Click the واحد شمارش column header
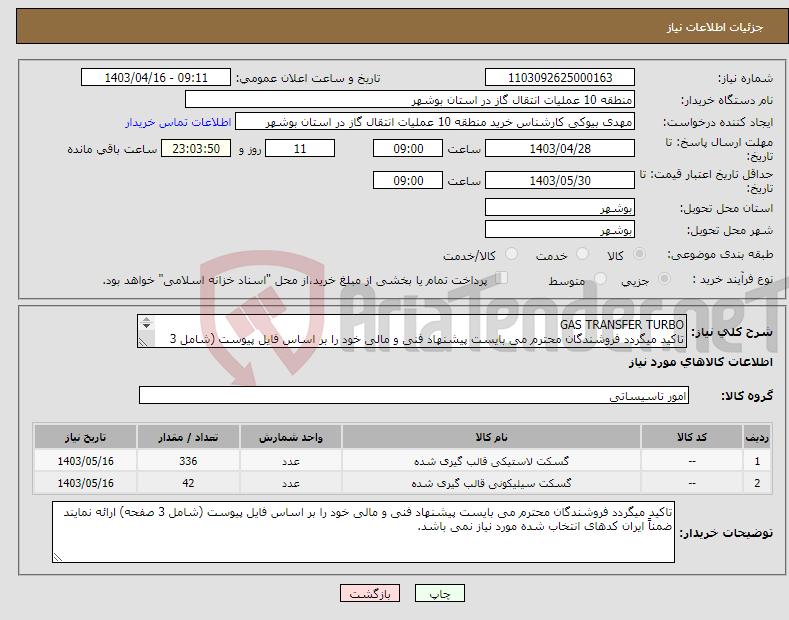789x620 pixels. [291, 437]
